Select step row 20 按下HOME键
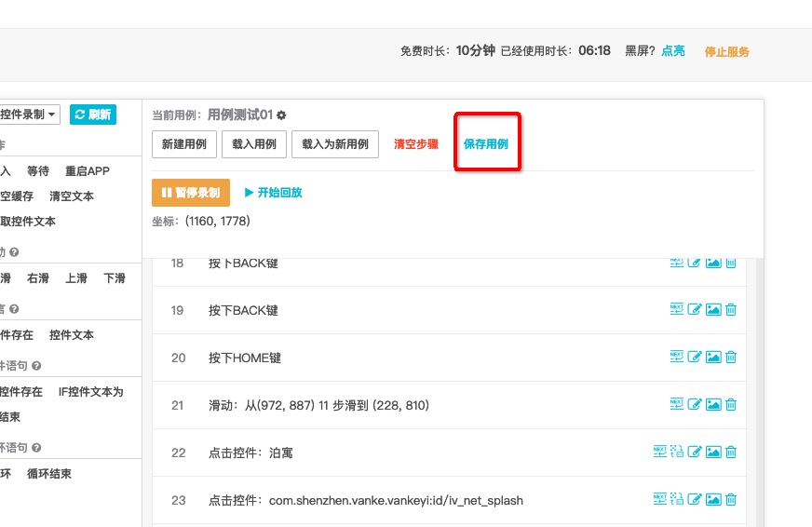 click(x=449, y=358)
